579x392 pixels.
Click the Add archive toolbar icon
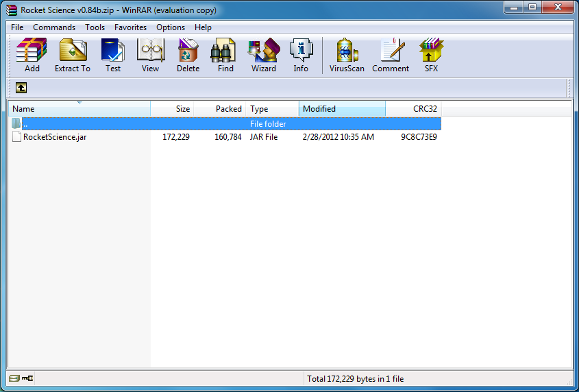click(32, 55)
